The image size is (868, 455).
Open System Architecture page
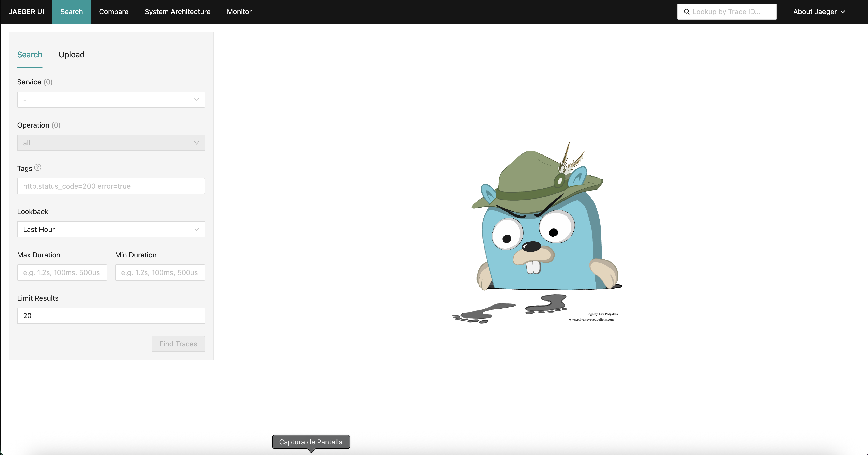[x=178, y=12]
